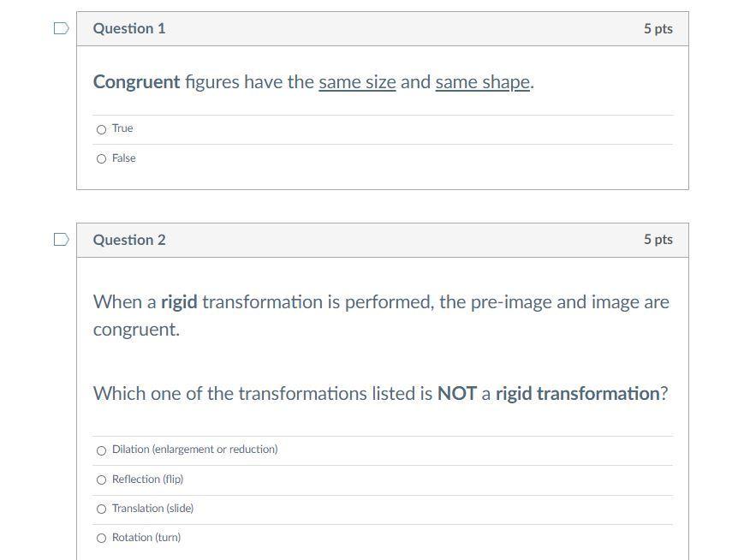Choose Translation (slide) as the answer
Image resolution: width=732 pixels, height=560 pixels.
pos(102,509)
